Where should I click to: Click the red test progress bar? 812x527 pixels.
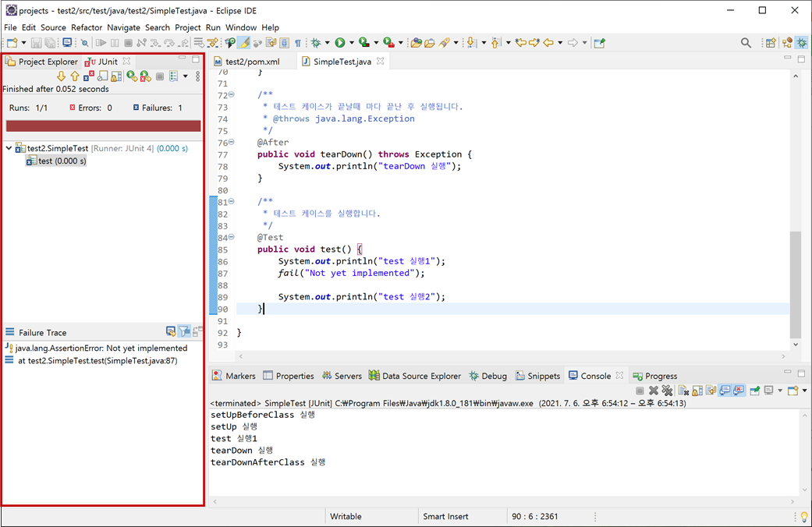(x=101, y=125)
